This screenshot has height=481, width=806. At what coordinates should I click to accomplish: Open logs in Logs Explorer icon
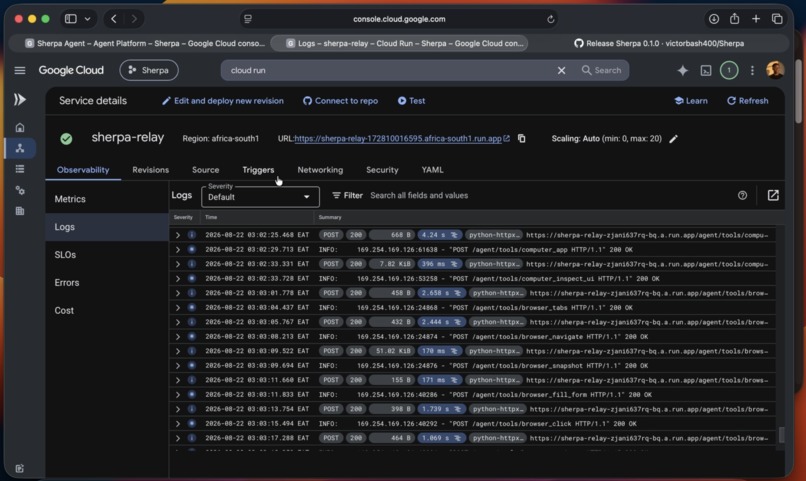click(x=773, y=195)
